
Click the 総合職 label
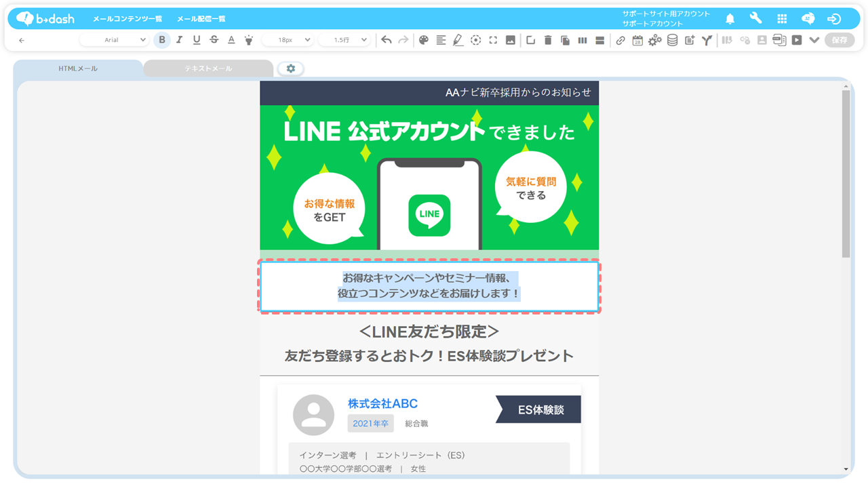416,424
